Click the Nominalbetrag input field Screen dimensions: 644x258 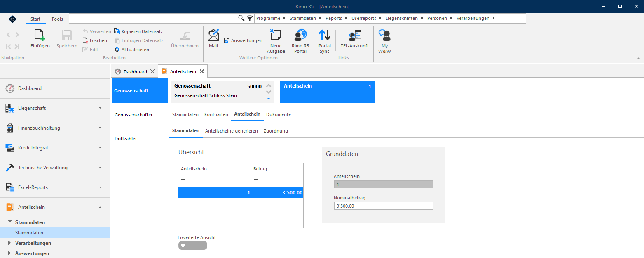click(384, 206)
